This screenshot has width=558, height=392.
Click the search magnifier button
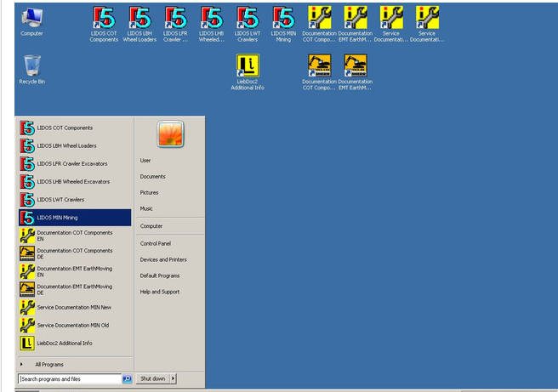tap(127, 379)
